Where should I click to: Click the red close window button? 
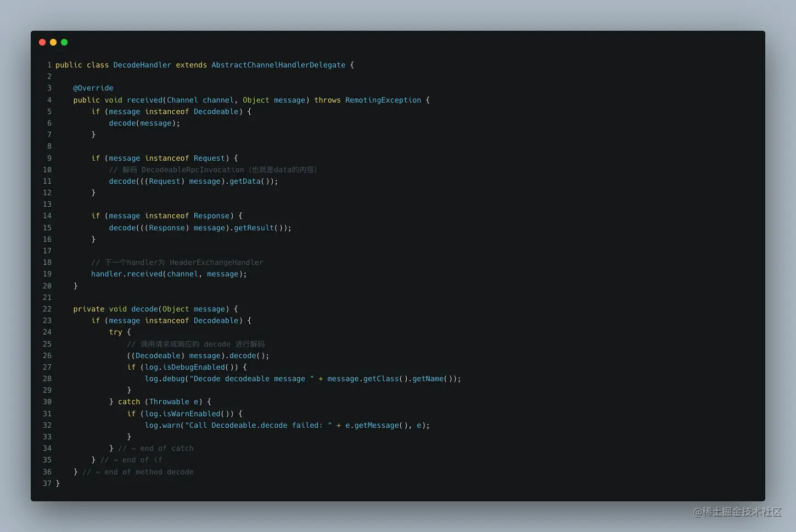click(x=42, y=42)
